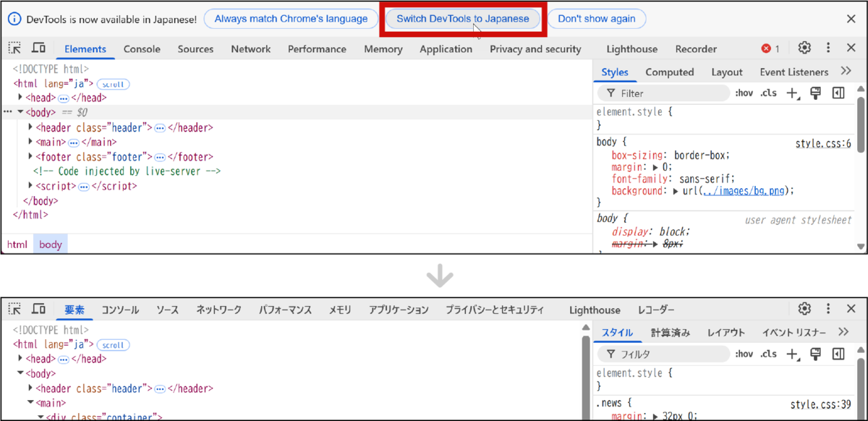Open the Sources tab
868x421 pixels.
click(x=195, y=49)
